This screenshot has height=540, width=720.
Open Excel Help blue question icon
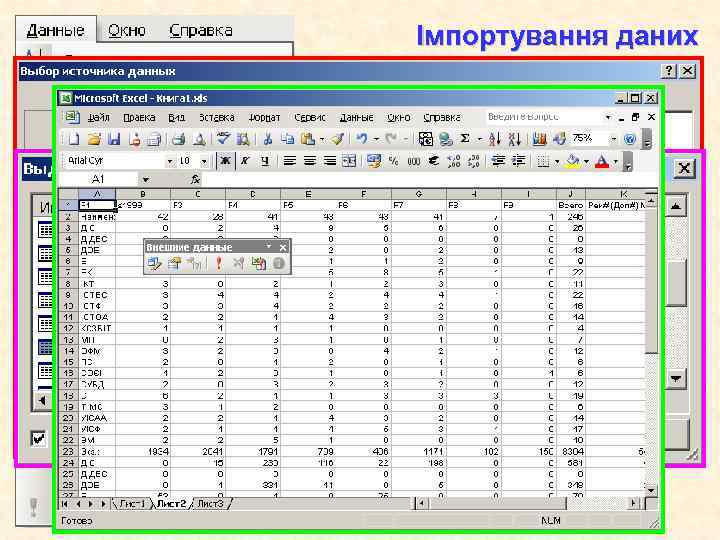(x=630, y=139)
